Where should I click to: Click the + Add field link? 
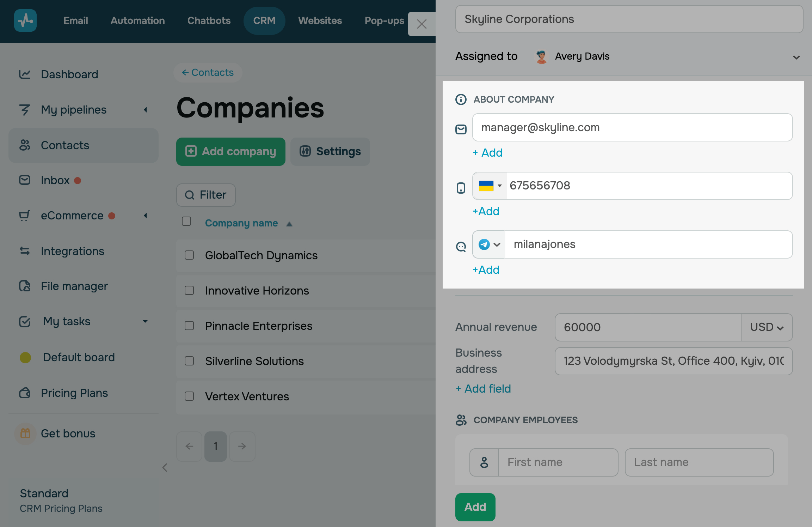[483, 389]
